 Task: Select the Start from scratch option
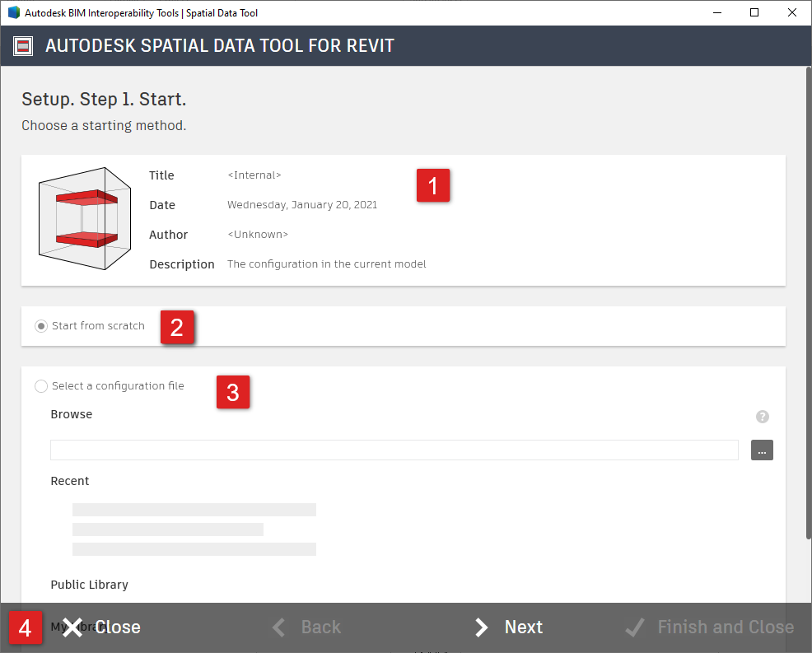point(41,325)
